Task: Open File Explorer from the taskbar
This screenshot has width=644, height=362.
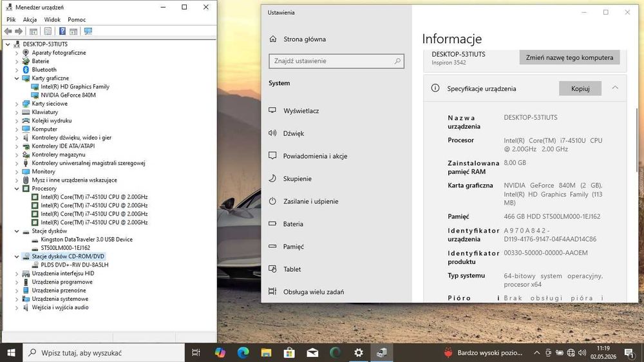Action: pyautogui.click(x=266, y=352)
